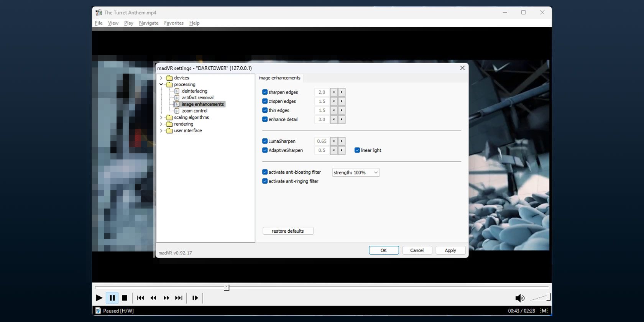Mute audio using the speaker icon
This screenshot has width=644, height=322.
point(519,298)
